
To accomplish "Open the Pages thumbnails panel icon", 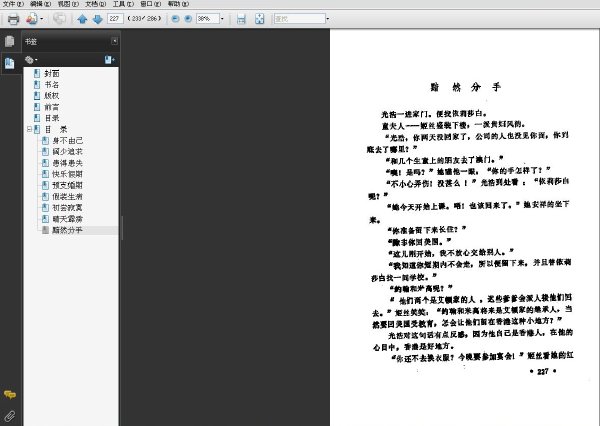I will (x=10, y=41).
